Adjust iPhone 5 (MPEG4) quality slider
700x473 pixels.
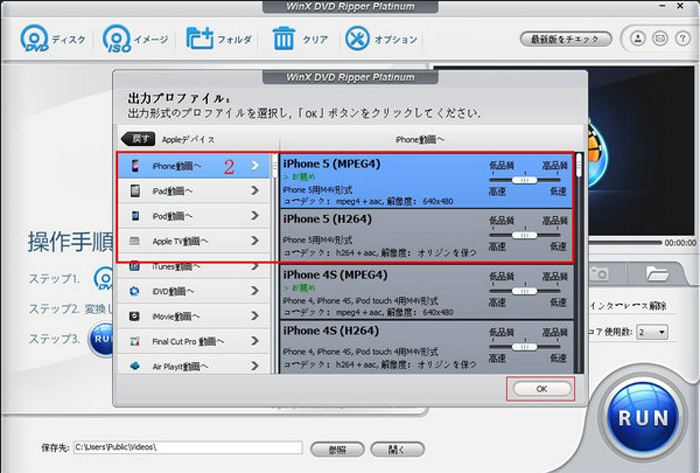click(x=525, y=180)
